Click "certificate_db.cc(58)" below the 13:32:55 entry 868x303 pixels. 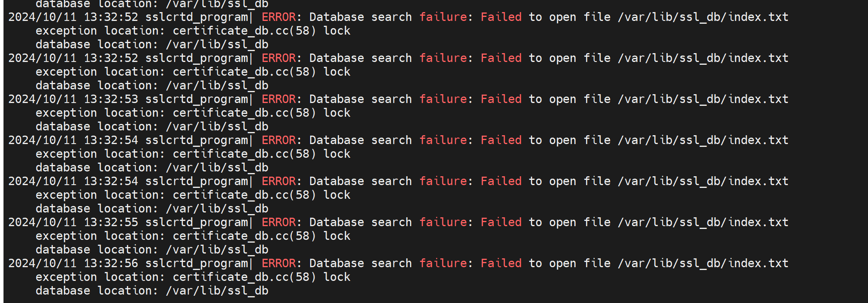[x=244, y=236]
